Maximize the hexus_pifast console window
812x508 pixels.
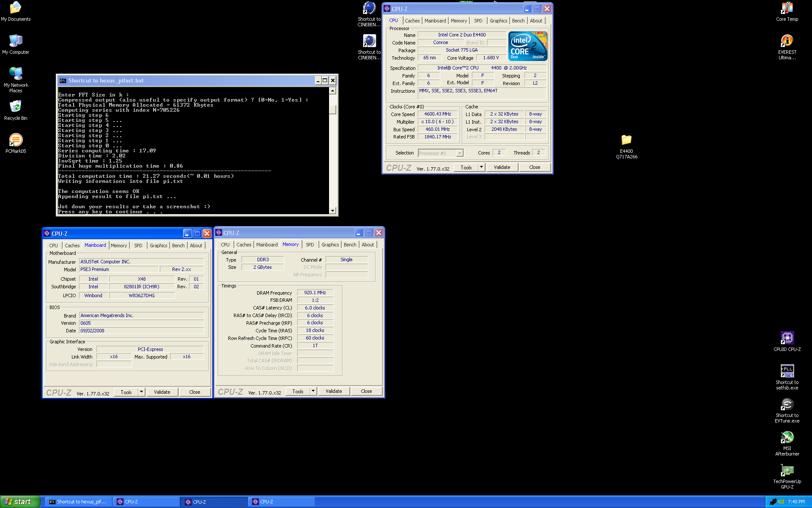tap(325, 80)
